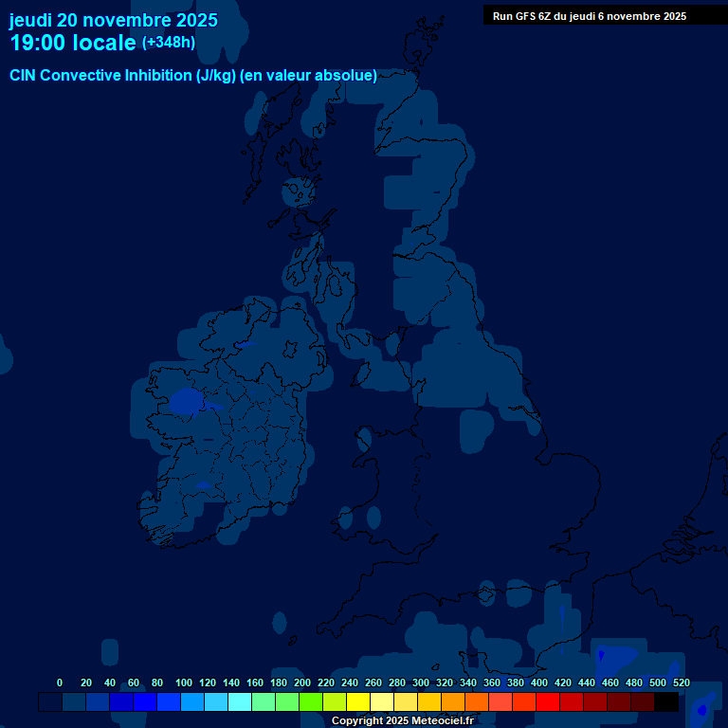Click the date title 'jeudi 20 novembre 2025'
The image size is (728, 728).
click(114, 20)
